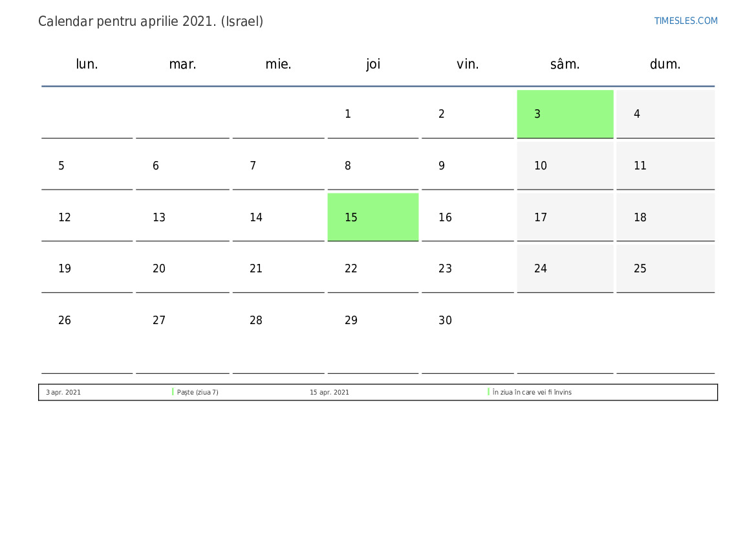Click the 3 apr. 2021 legend date
The width and height of the screenshot is (756, 535).
(x=63, y=392)
